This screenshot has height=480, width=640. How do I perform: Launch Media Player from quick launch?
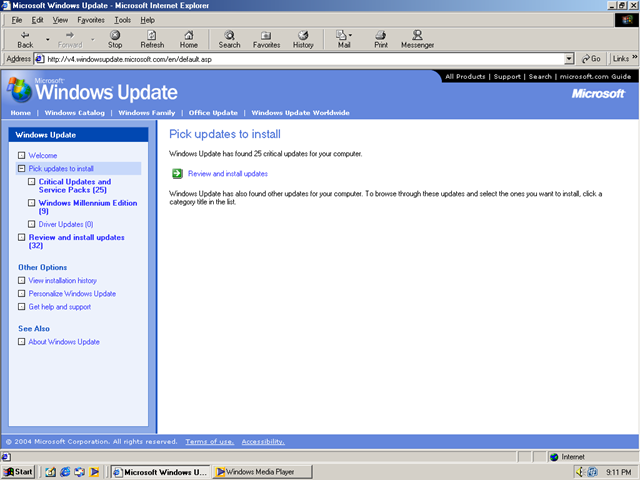click(94, 472)
